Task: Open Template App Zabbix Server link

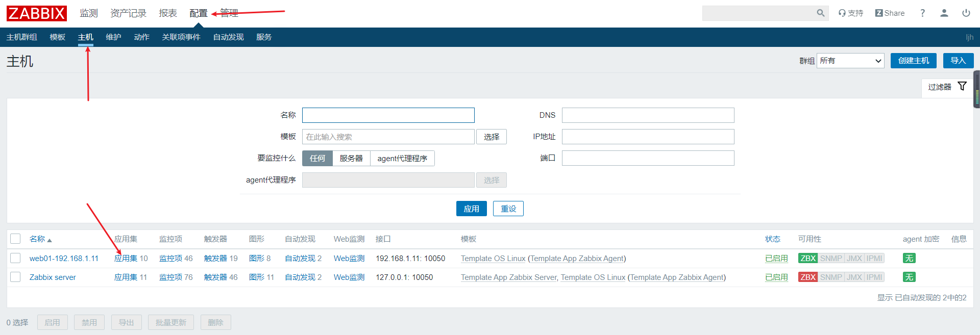Action: (x=509, y=277)
